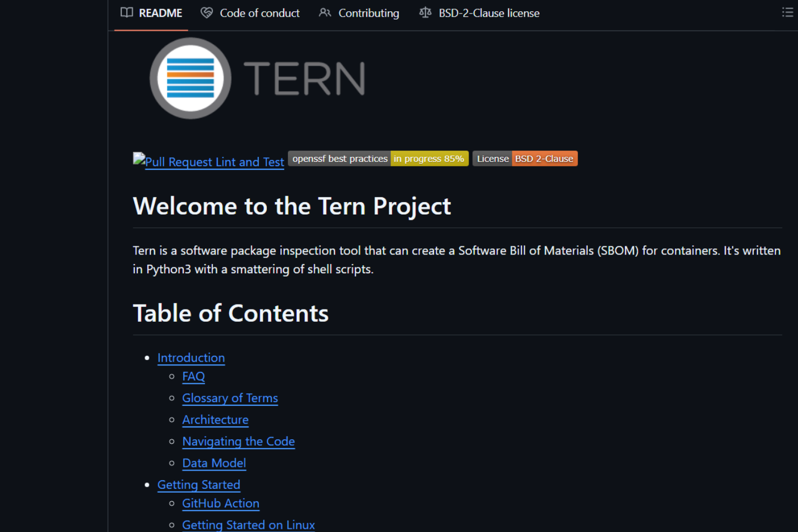Open the README tab
798x532 pixels.
point(151,13)
